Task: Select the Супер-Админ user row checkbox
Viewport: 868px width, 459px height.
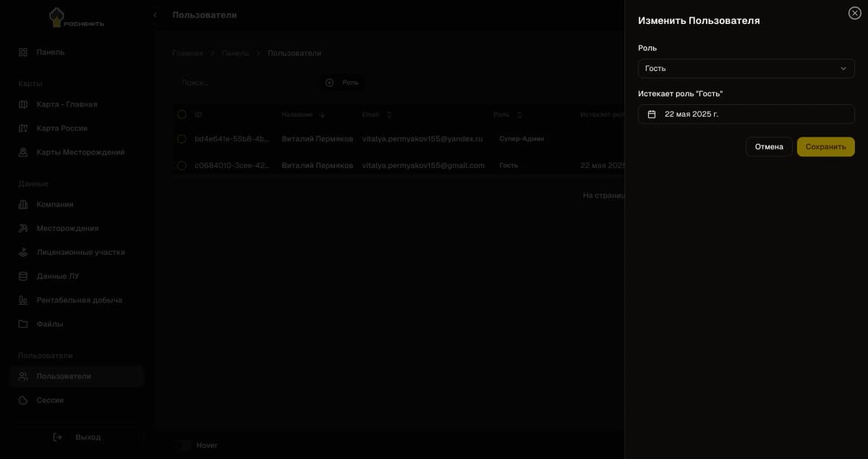Action: coord(182,139)
